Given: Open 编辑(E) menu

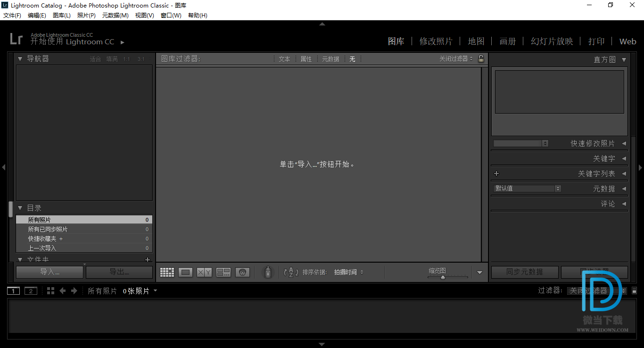Looking at the screenshot, I should 37,16.
